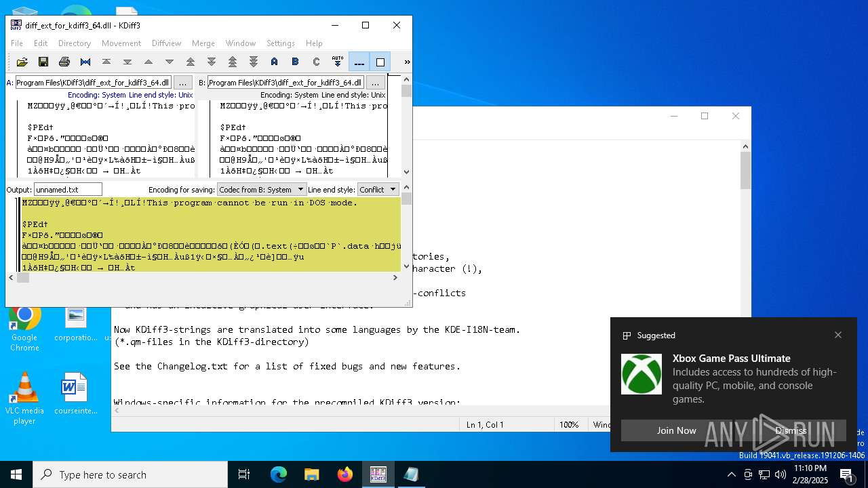Open the Edit menu
Image resolution: width=868 pixels, height=488 pixels.
click(41, 43)
